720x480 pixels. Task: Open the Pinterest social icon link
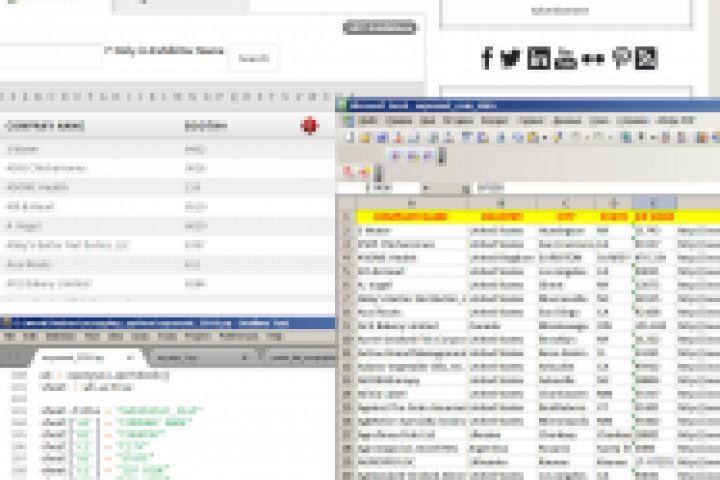[621, 58]
